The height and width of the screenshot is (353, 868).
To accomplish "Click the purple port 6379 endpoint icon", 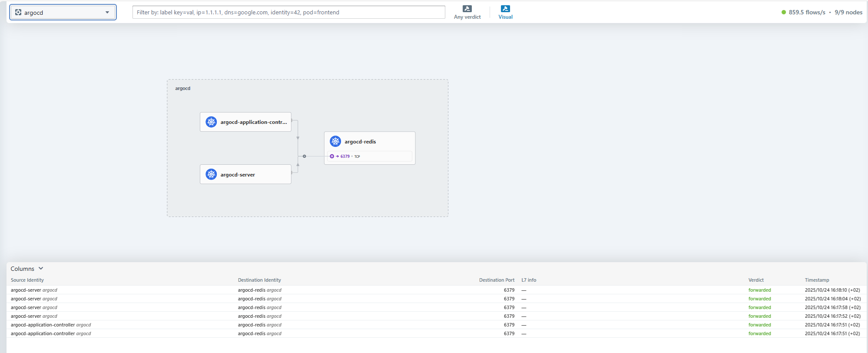I will 332,157.
